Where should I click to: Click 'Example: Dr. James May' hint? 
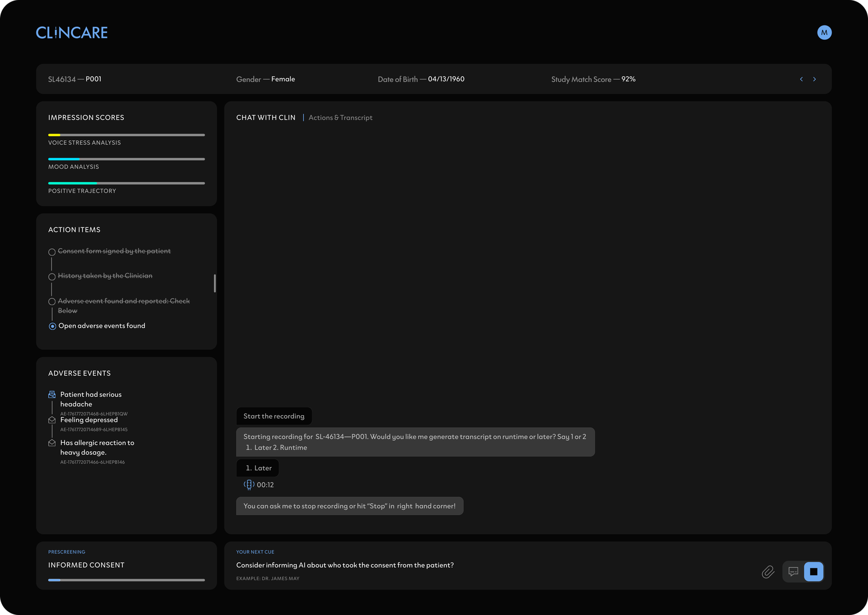(267, 579)
